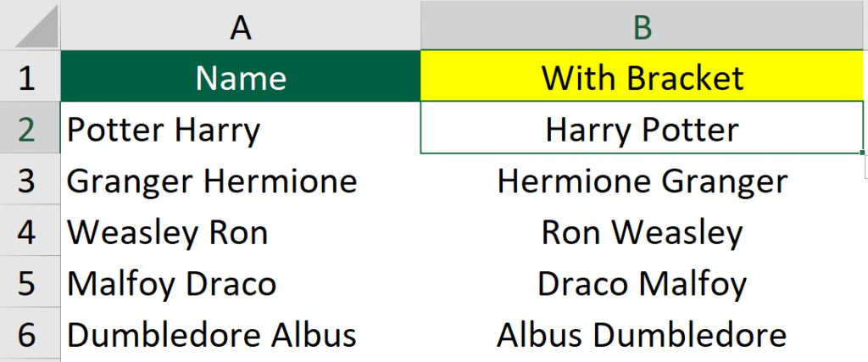Select the Weasley Ron cell

pyautogui.click(x=240, y=231)
